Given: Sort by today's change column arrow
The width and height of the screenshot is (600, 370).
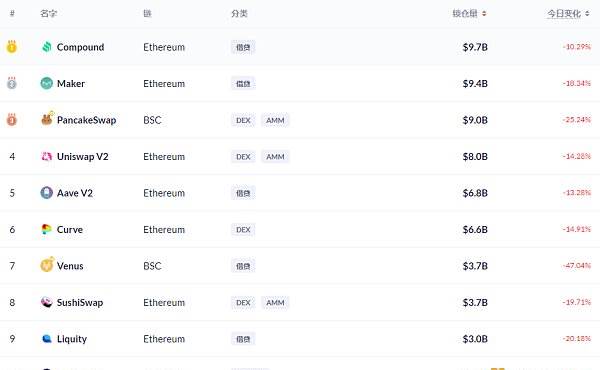Looking at the screenshot, I should [587, 14].
